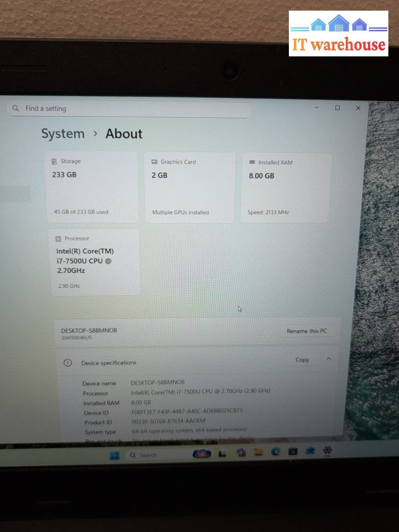The image size is (399, 532).
Task: Minimize the Settings window
Action: tap(317, 107)
